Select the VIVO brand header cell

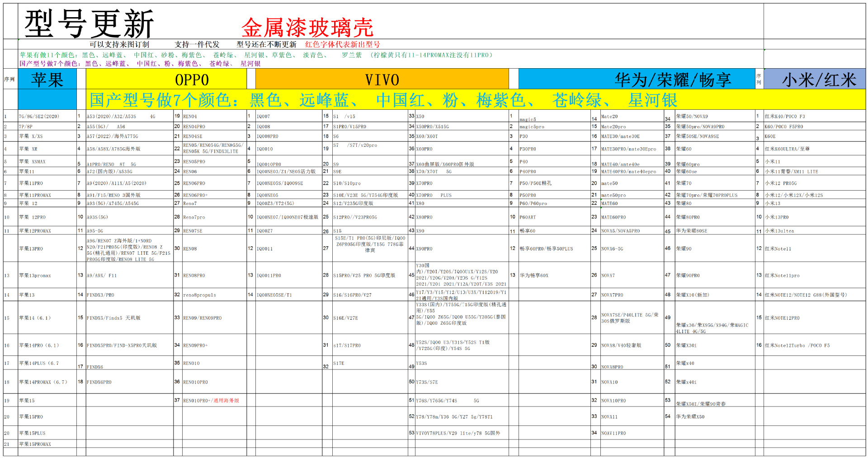pos(382,79)
